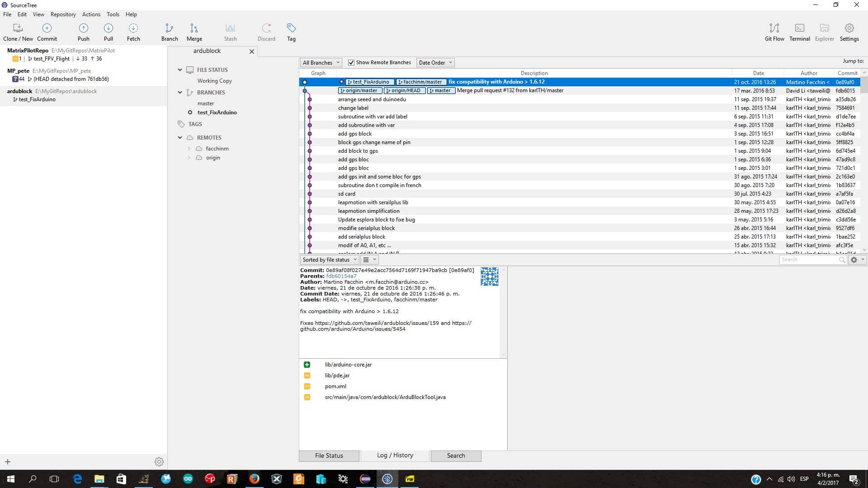Select the 'arrange seeed and duinoedu' commit

[580, 99]
